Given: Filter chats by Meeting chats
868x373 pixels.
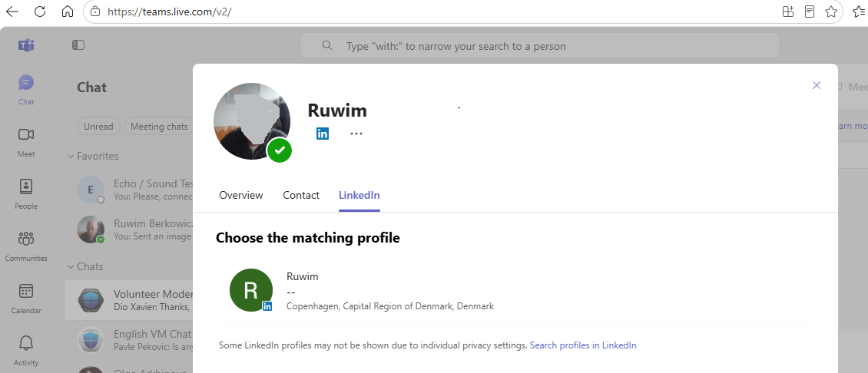Looking at the screenshot, I should tap(159, 127).
